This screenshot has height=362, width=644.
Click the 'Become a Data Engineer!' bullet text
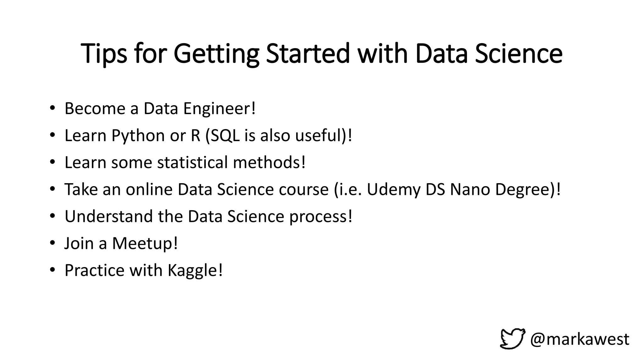pos(160,108)
